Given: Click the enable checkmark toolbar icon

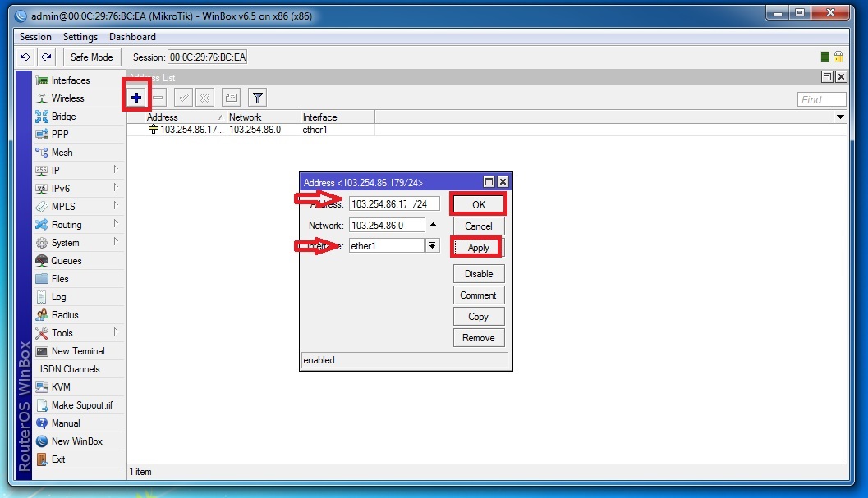Looking at the screenshot, I should [x=183, y=98].
